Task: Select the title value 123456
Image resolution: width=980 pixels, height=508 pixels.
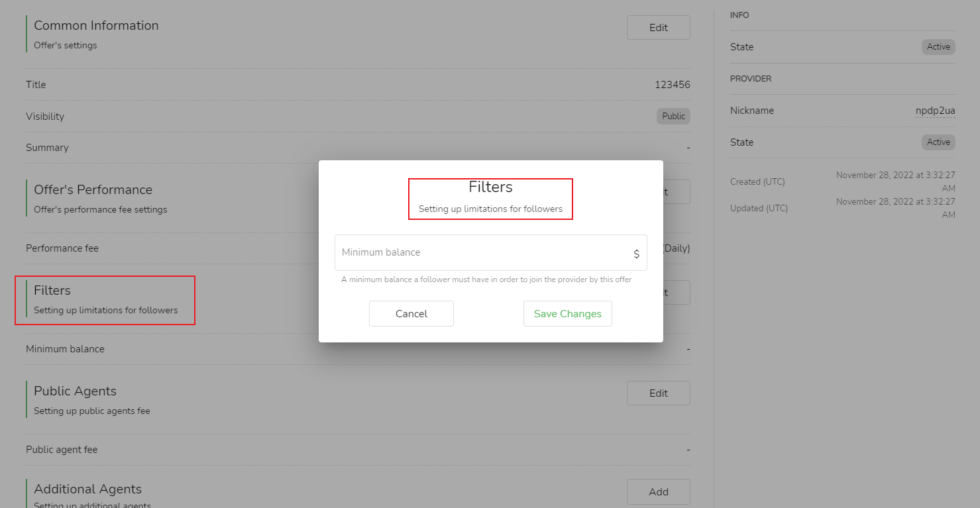Action: click(x=672, y=85)
